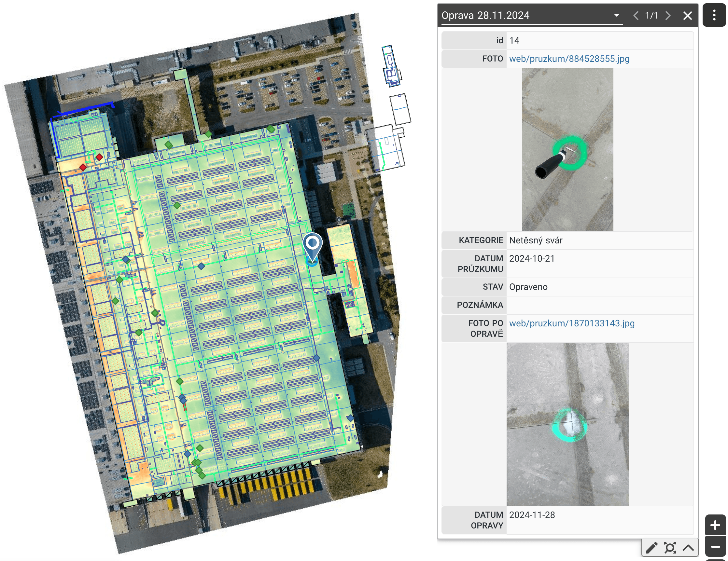This screenshot has width=728, height=561.
Task: Collapse the panel with chevron up
Action: pyautogui.click(x=688, y=548)
